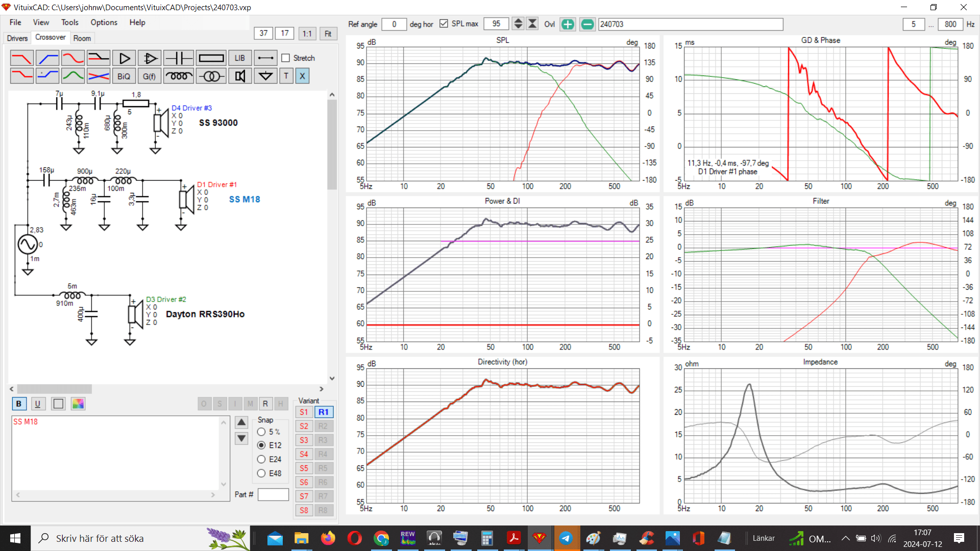This screenshot has width=980, height=551.
Task: Add a text label with T button
Action: [286, 76]
